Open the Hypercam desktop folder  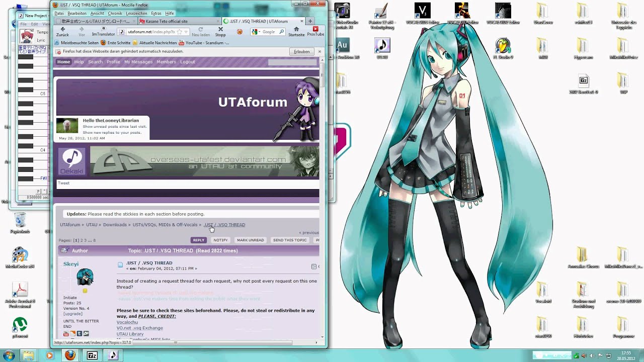pyautogui.click(x=583, y=48)
